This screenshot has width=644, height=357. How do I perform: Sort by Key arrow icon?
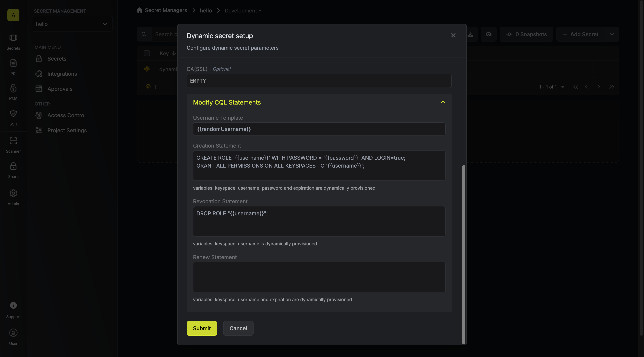[x=173, y=53]
